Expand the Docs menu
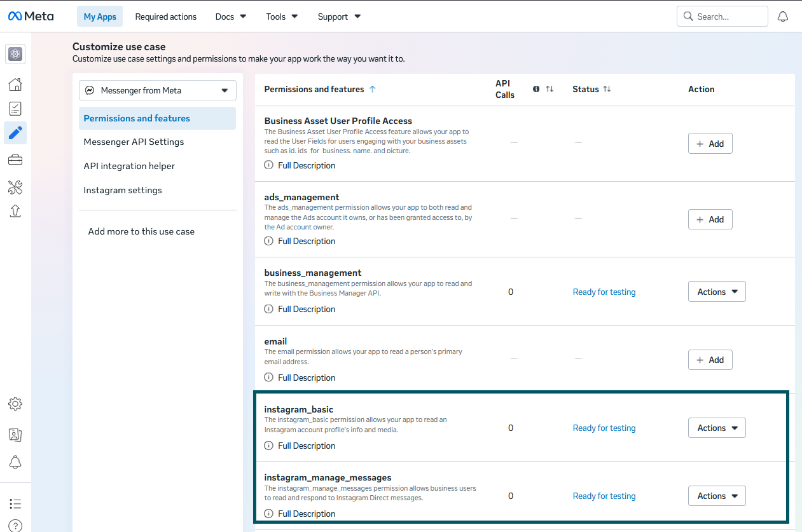Screen dimensions: 802x532 tap(231, 17)
